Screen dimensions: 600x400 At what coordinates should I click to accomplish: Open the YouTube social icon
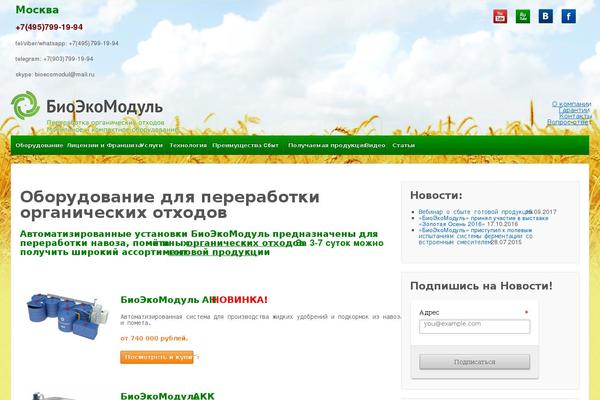[500, 16]
